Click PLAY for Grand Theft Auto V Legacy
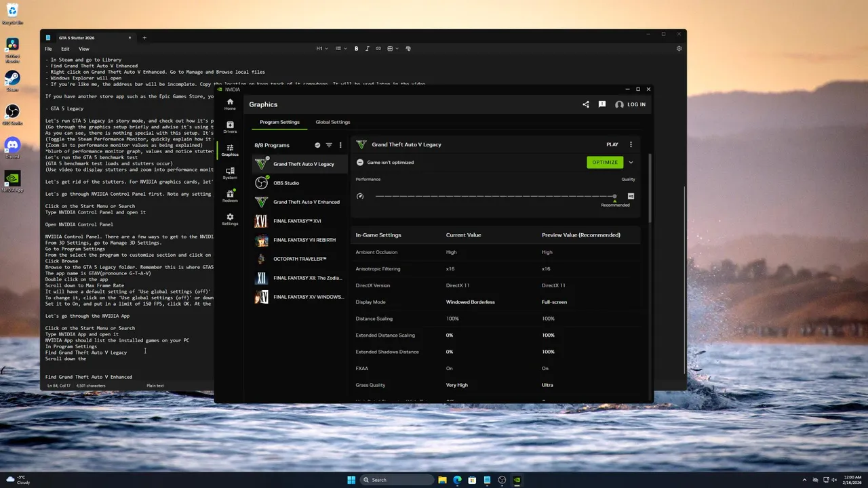This screenshot has width=868, height=488. click(x=612, y=144)
